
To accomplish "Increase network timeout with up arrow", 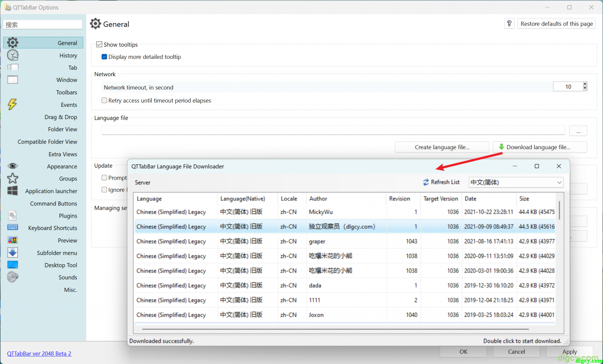I will [585, 85].
